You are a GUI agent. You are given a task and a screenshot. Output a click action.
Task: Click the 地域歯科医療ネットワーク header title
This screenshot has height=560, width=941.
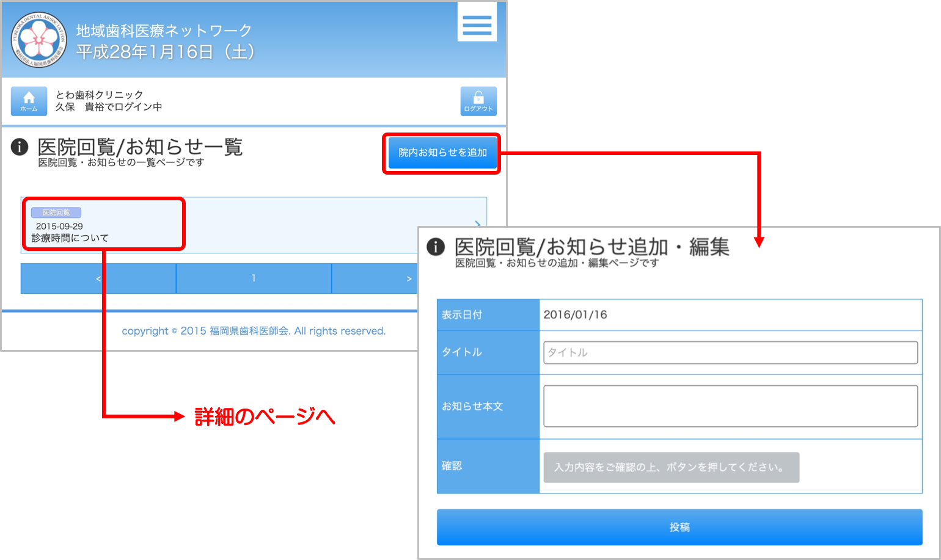coord(164,31)
